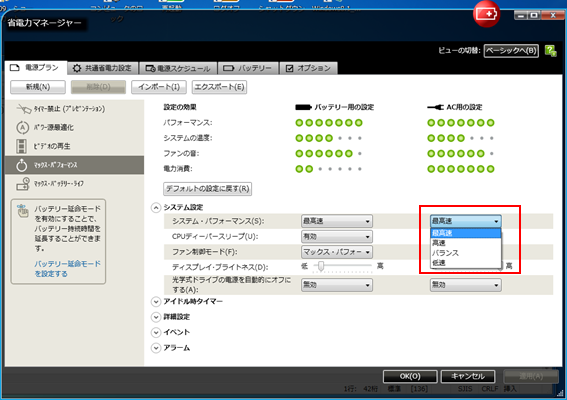
Task: Expand the イベント section
Action: point(156,332)
